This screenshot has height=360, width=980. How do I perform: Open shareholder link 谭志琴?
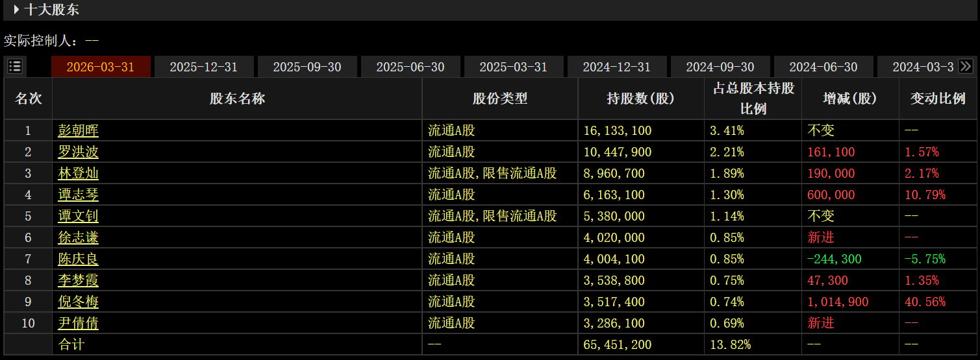79,195
